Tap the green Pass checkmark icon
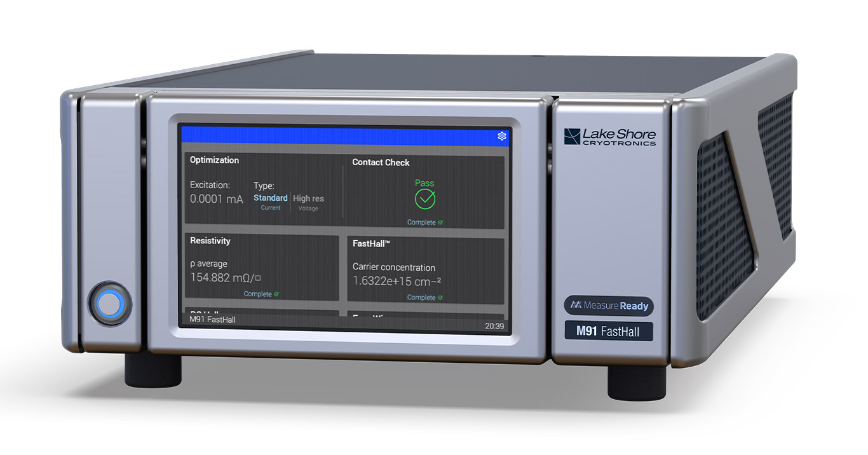This screenshot has height=455, width=868. click(424, 200)
